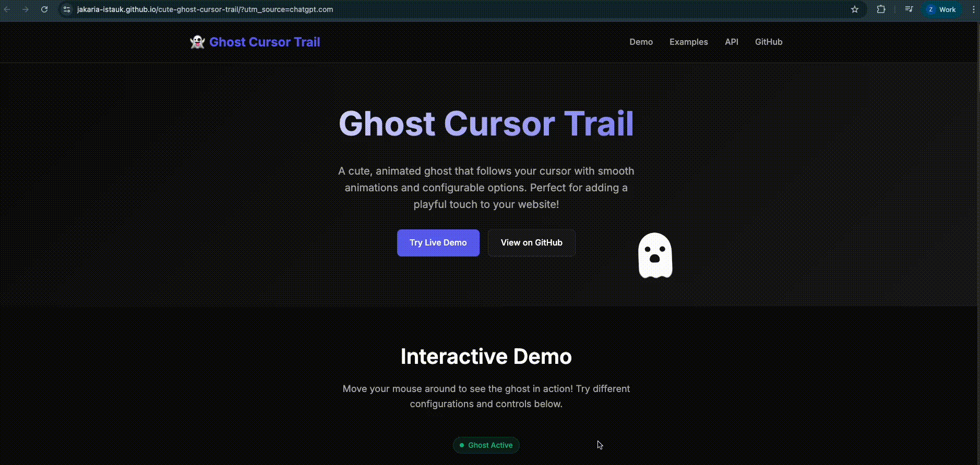This screenshot has width=980, height=465.
Task: Open the browser extensions puzzle icon
Action: point(881,9)
